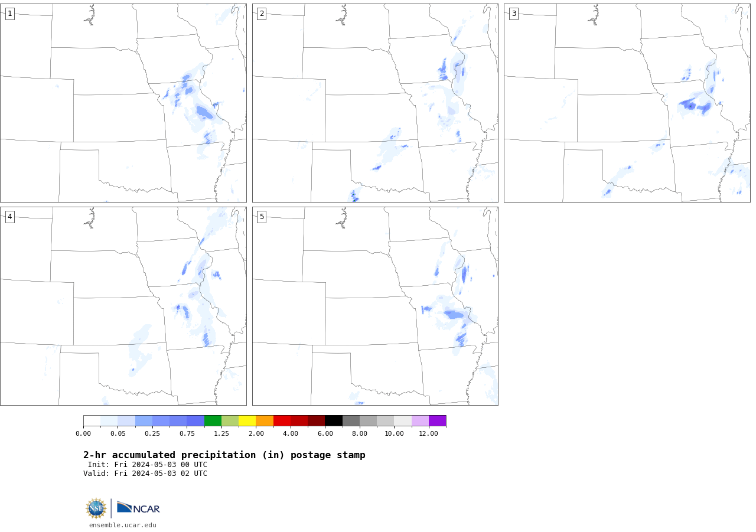This screenshot has width=756, height=532.
Task: Open ensemble member 2 precipitation map
Action: (375, 103)
